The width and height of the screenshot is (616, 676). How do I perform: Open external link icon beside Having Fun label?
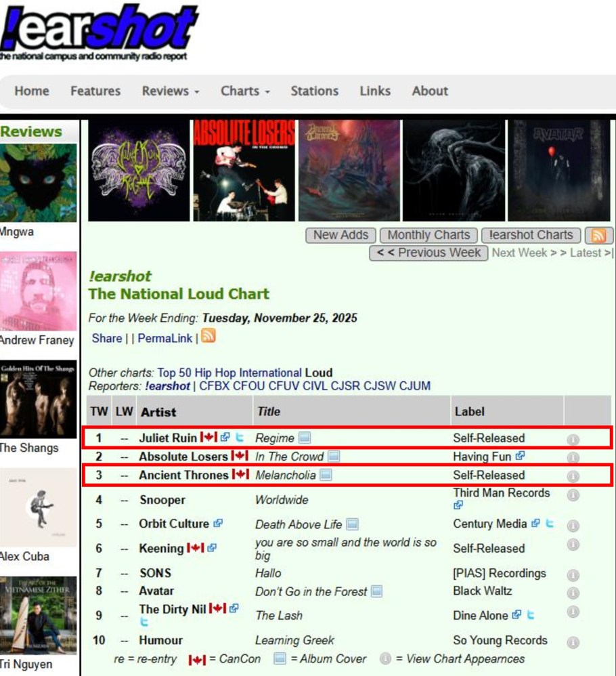[520, 456]
